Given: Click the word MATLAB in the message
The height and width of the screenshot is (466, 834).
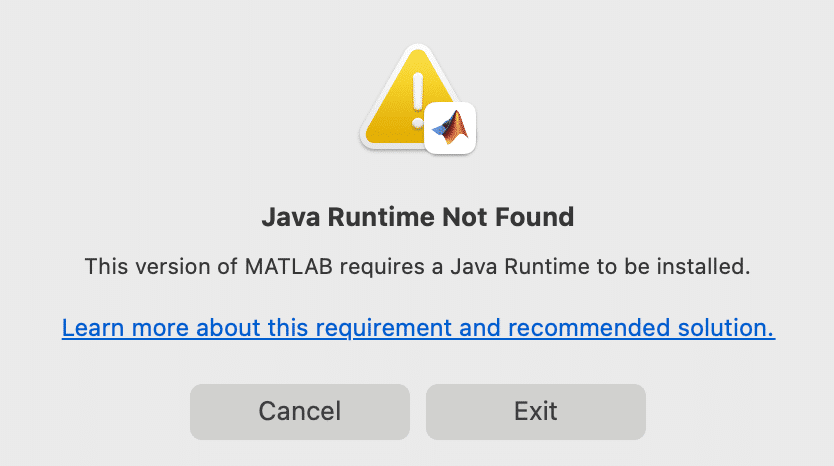Looking at the screenshot, I should 281,267.
